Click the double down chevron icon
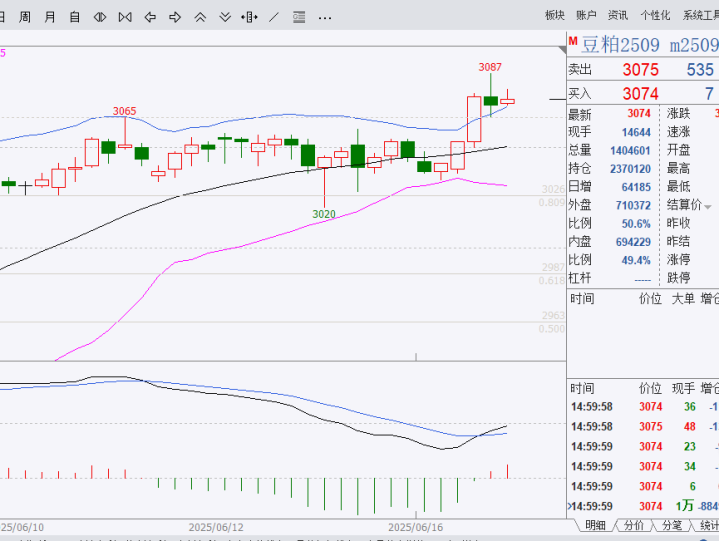Viewport: 719px width, 541px height. pyautogui.click(x=225, y=16)
